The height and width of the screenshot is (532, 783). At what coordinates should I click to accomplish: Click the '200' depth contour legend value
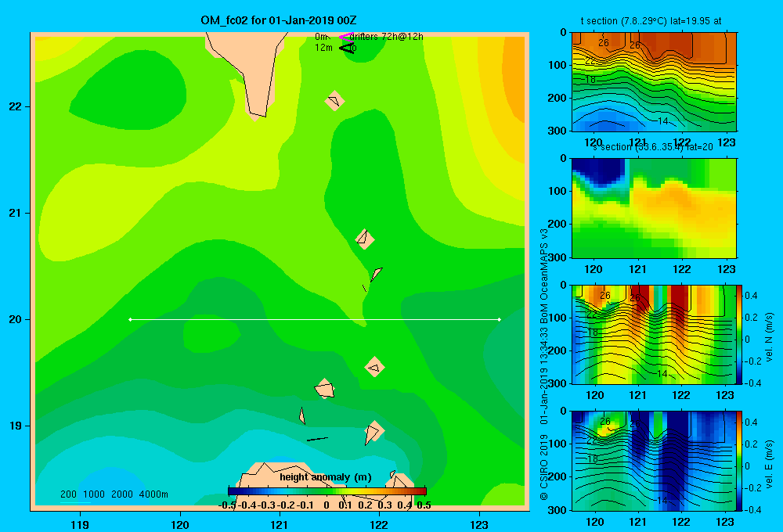click(x=68, y=494)
